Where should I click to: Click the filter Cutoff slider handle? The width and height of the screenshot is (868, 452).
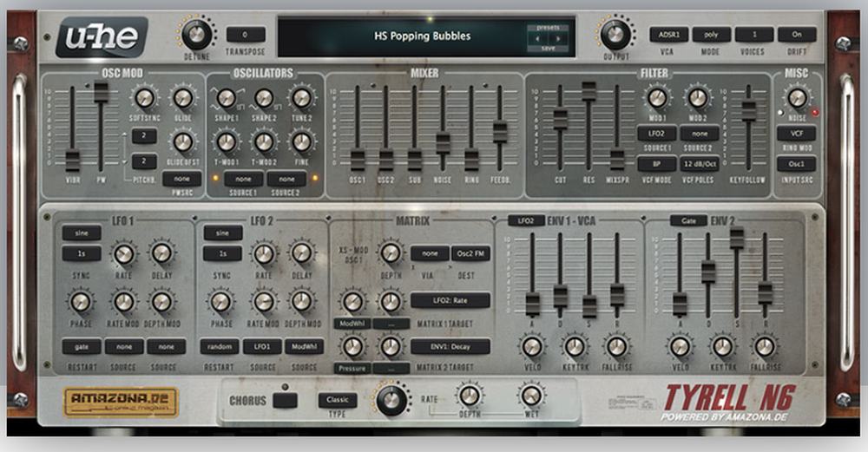pos(560,120)
